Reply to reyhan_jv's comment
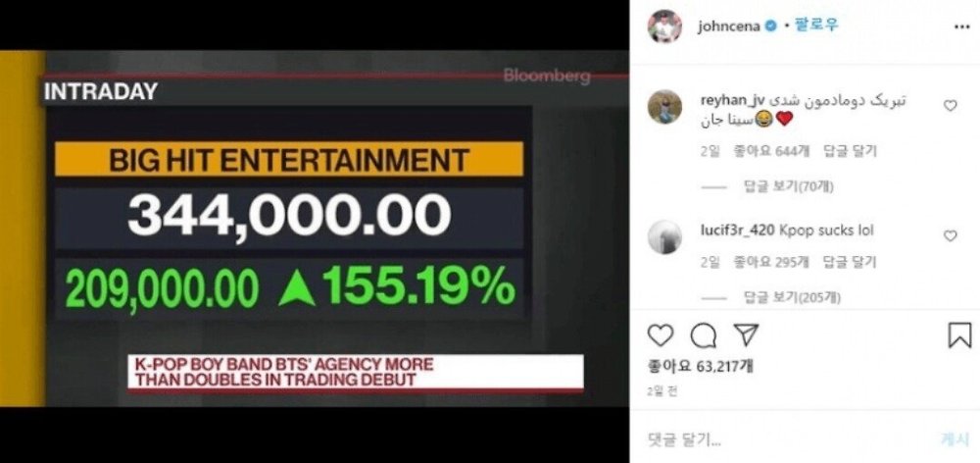This screenshot has width=980, height=463. pos(850,151)
